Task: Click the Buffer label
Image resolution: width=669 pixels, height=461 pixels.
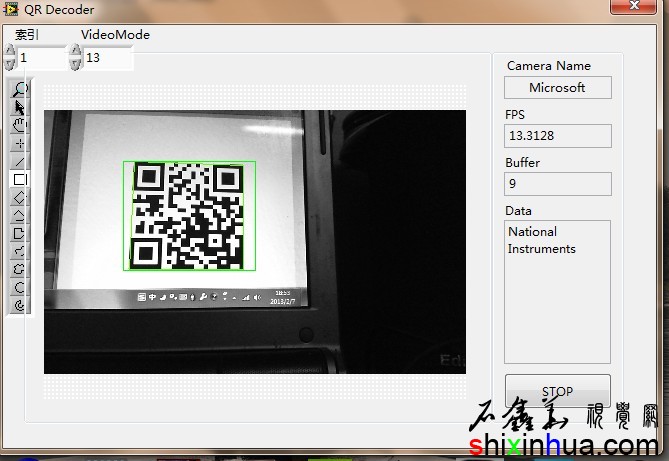Action: point(522,162)
